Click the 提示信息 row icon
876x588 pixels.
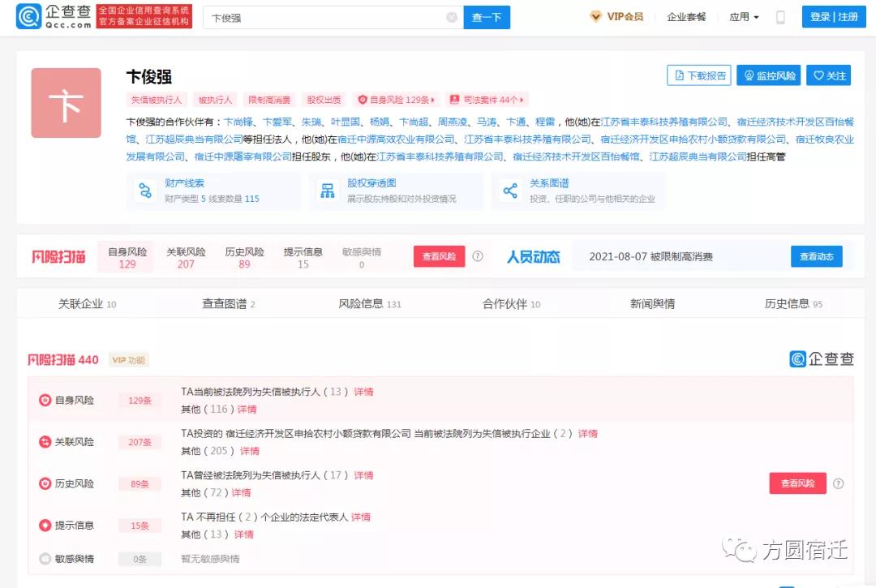pyautogui.click(x=45, y=526)
